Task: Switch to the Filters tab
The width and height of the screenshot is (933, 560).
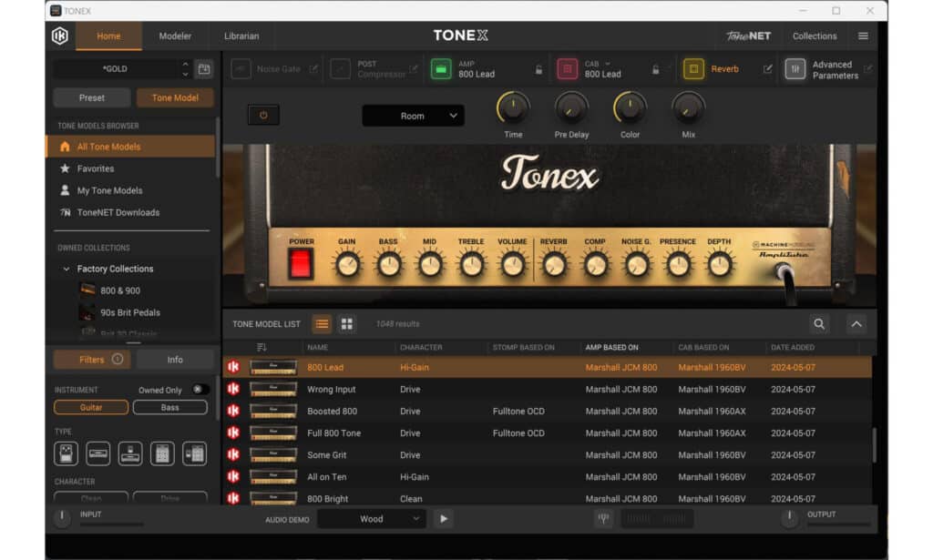Action: (92, 360)
